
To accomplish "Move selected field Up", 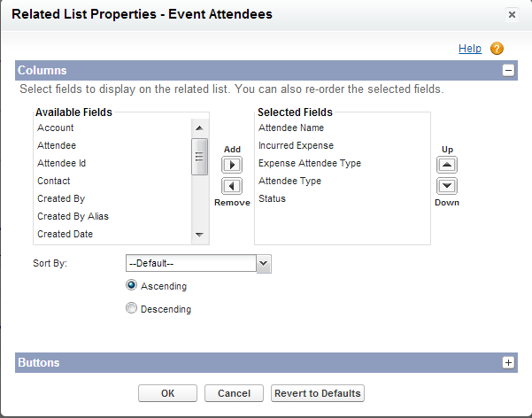I will [448, 165].
